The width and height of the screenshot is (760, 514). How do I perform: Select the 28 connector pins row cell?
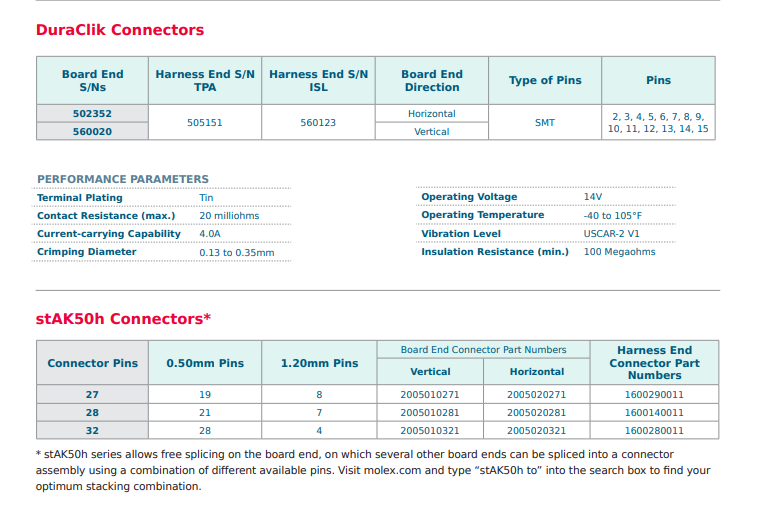[x=92, y=412]
